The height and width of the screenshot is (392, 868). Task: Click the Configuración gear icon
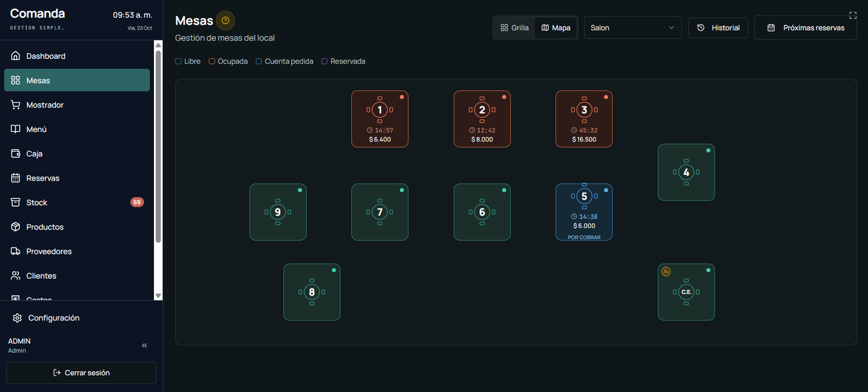[x=17, y=318]
